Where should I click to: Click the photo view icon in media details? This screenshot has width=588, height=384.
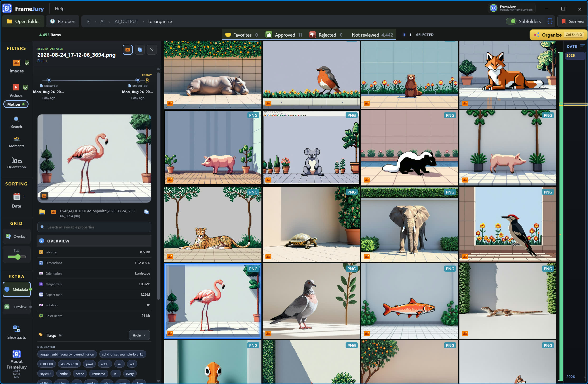coord(127,50)
